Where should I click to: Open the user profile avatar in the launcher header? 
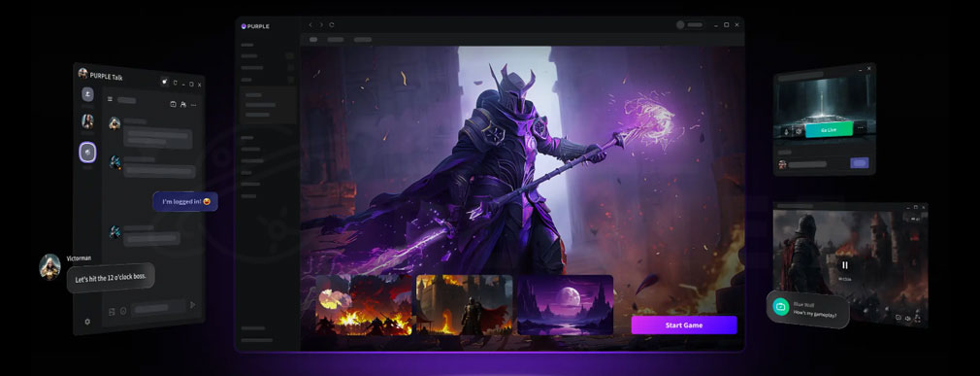[680, 25]
